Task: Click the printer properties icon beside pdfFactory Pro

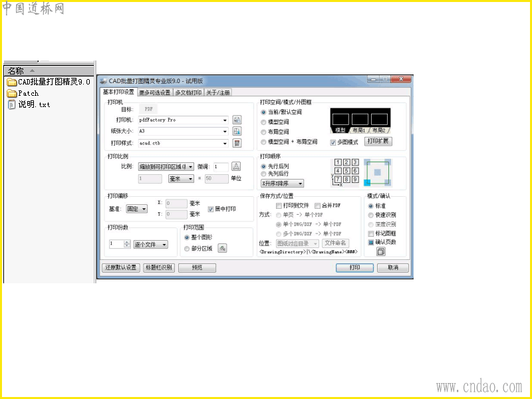Action: 237,120
